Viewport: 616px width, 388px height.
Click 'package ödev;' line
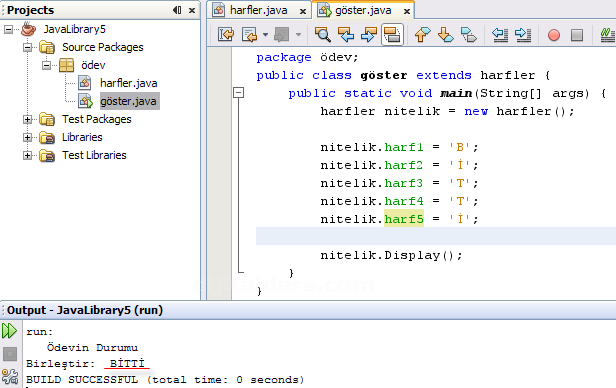(x=308, y=57)
